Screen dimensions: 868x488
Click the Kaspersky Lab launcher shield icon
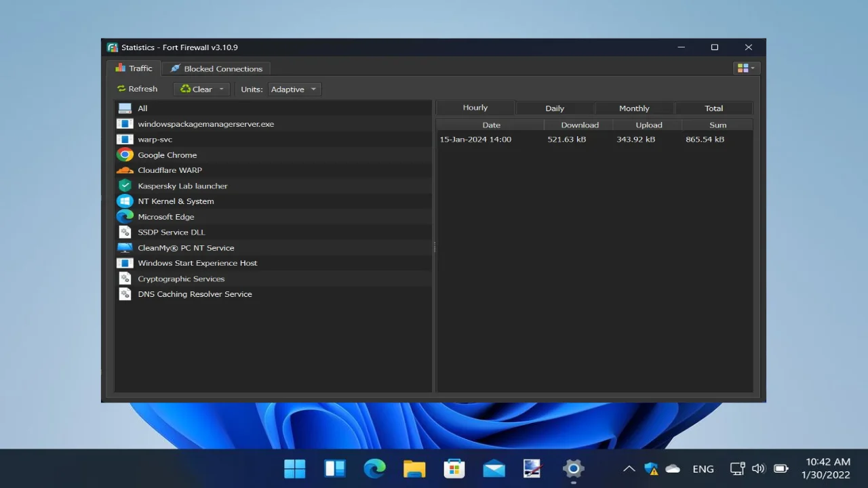[x=125, y=186]
